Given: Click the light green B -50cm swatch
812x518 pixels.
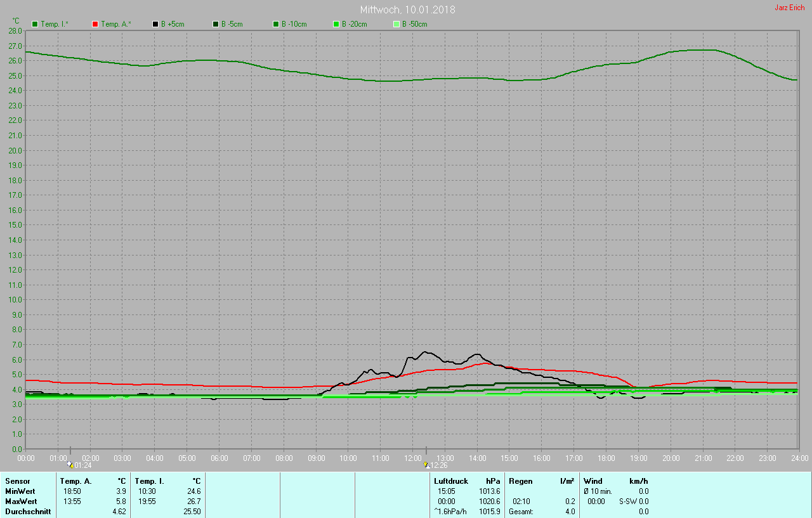Looking at the screenshot, I should [x=396, y=24].
